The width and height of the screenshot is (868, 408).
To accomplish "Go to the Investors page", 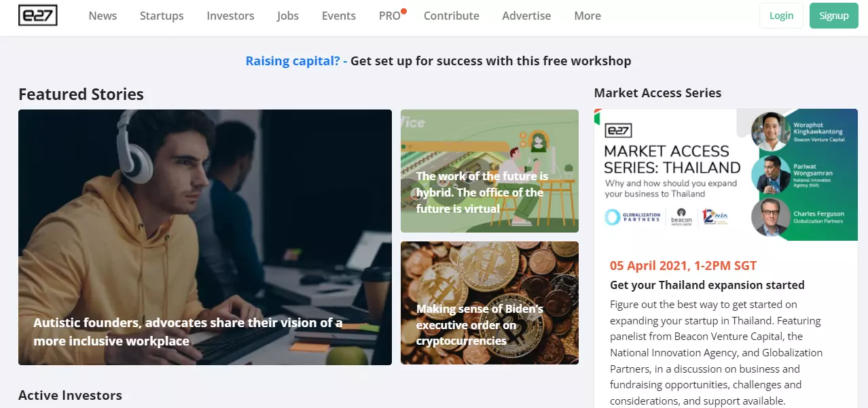I will tap(230, 16).
